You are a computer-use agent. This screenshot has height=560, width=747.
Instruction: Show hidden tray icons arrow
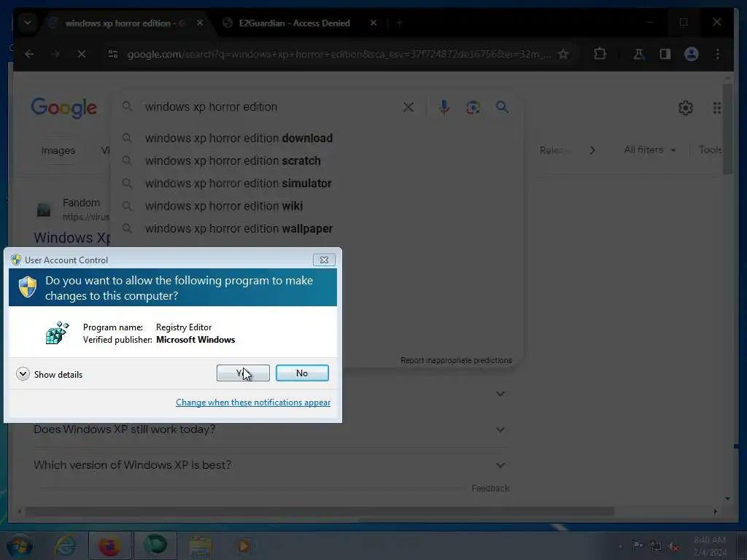[620, 546]
